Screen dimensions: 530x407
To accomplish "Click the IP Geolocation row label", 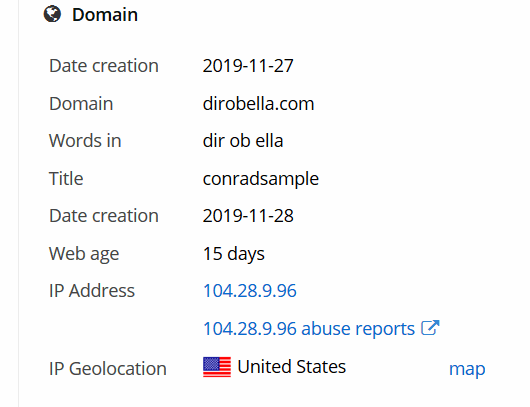I will [x=108, y=368].
